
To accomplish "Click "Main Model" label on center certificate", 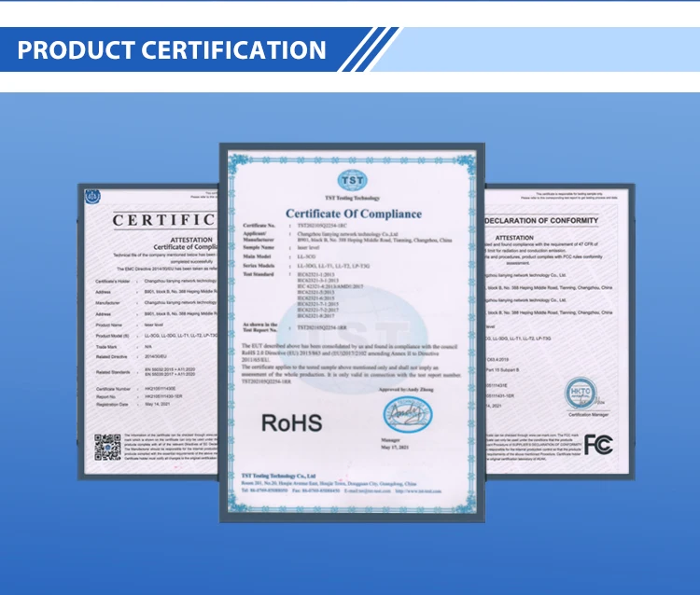I will coord(258,256).
